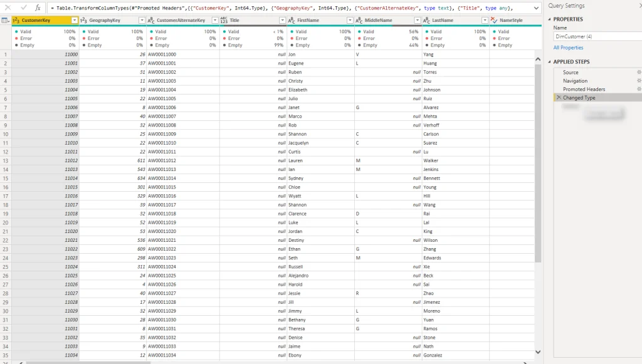
Task: Select the NameStyle column header
Action: point(515,20)
